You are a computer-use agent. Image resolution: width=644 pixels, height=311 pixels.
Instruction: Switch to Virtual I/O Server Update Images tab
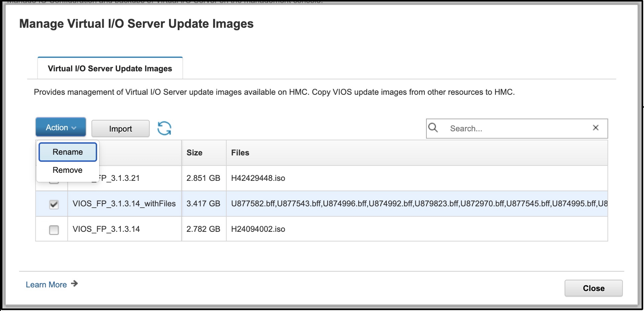point(110,69)
